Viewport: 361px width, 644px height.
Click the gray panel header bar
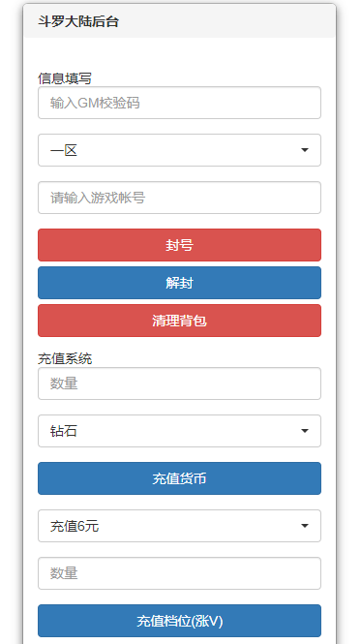[179, 21]
